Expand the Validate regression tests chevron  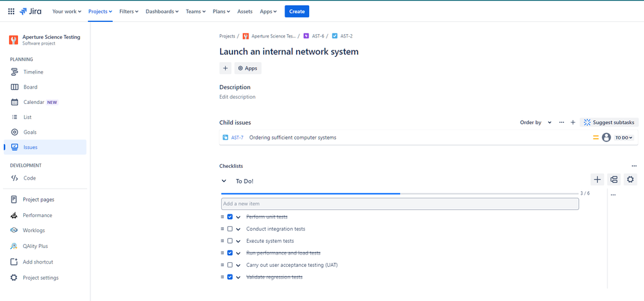click(x=238, y=278)
